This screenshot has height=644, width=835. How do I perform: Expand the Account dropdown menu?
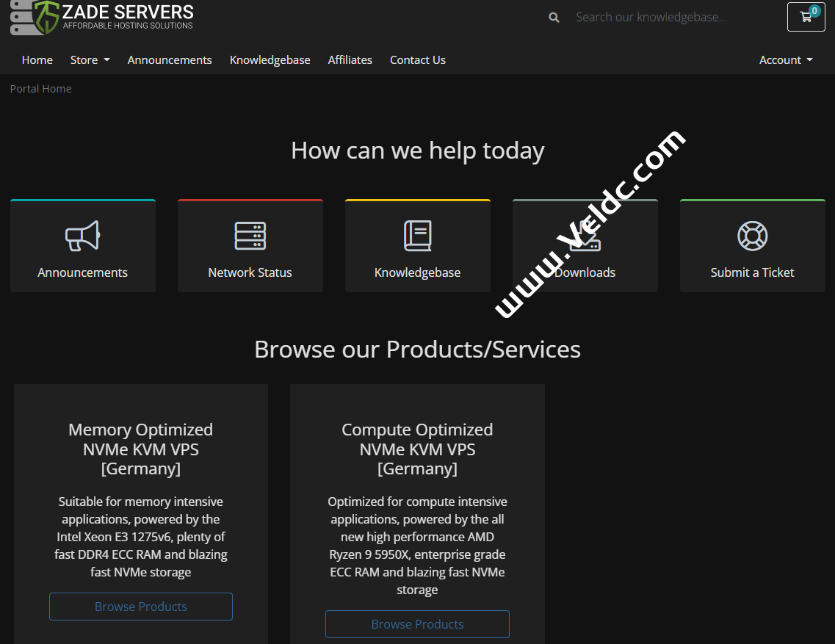[785, 60]
